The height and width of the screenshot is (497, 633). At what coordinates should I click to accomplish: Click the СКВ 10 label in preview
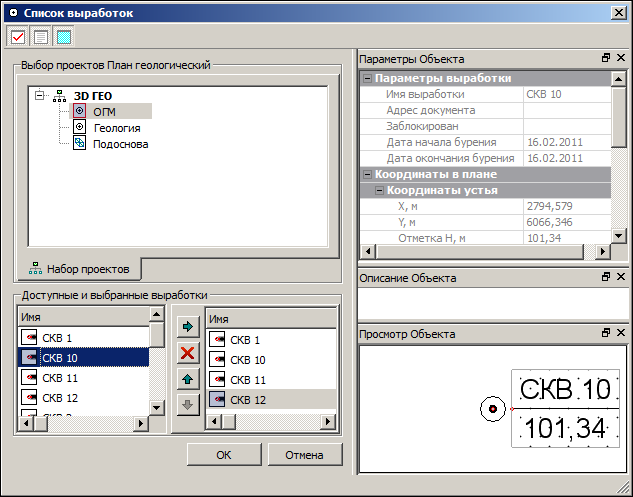[565, 390]
